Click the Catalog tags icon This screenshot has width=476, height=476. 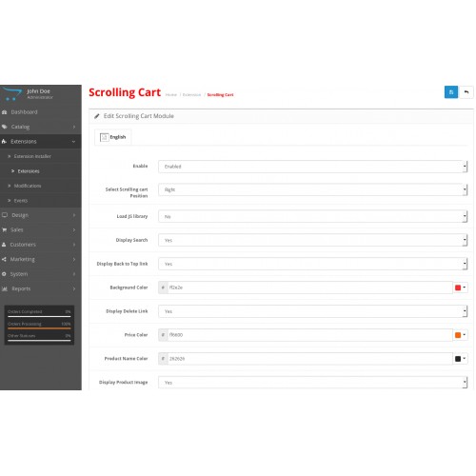click(x=5, y=127)
